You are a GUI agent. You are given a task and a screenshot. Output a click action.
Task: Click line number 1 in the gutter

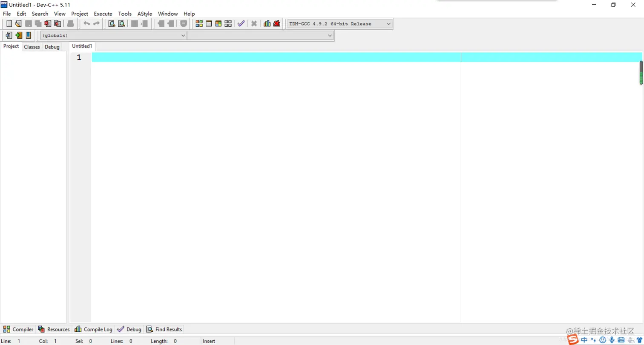(x=79, y=57)
